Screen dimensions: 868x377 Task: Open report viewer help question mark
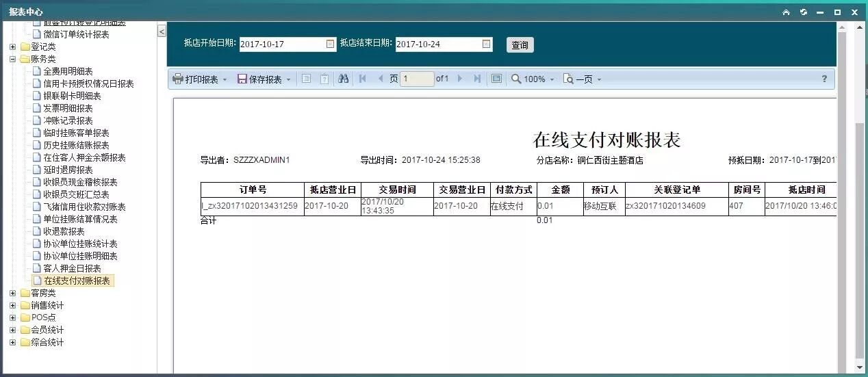point(824,79)
